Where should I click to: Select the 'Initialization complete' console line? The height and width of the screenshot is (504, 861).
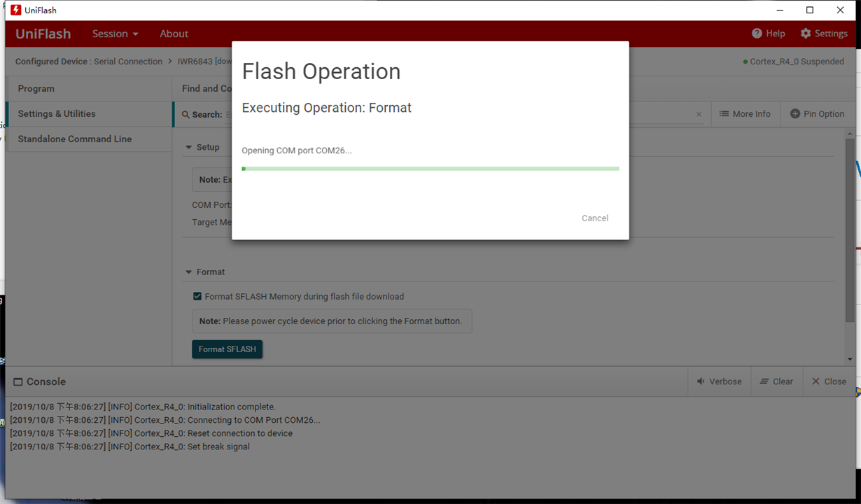click(143, 407)
